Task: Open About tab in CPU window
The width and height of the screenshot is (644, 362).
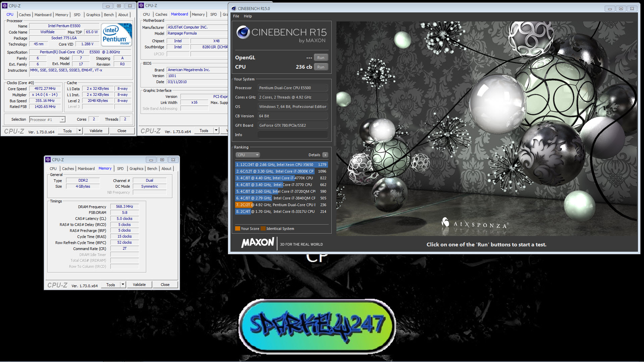Action: (x=123, y=15)
